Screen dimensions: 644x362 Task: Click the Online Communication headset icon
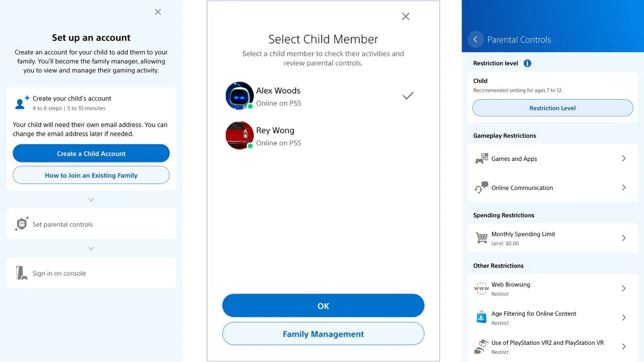[481, 188]
